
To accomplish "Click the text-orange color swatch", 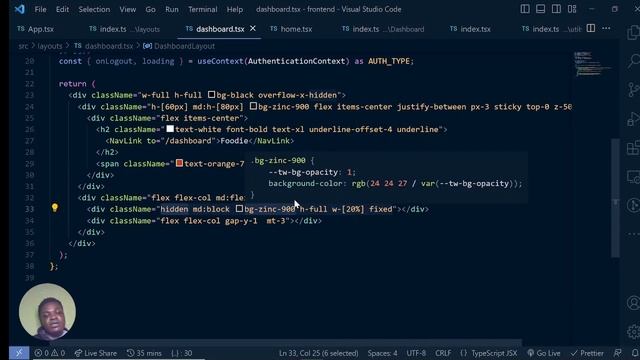I will click(x=179, y=163).
